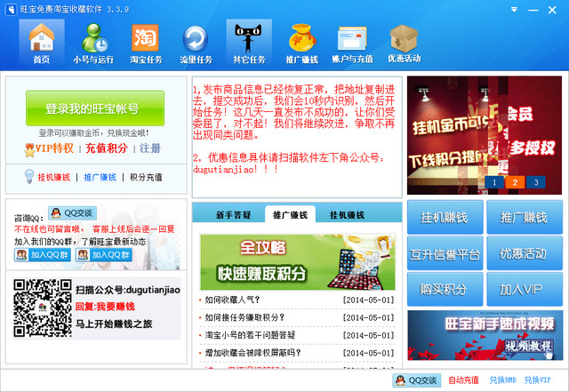The width and height of the screenshot is (569, 392).
Task: Open the 首页 home icon
Action: tap(42, 43)
